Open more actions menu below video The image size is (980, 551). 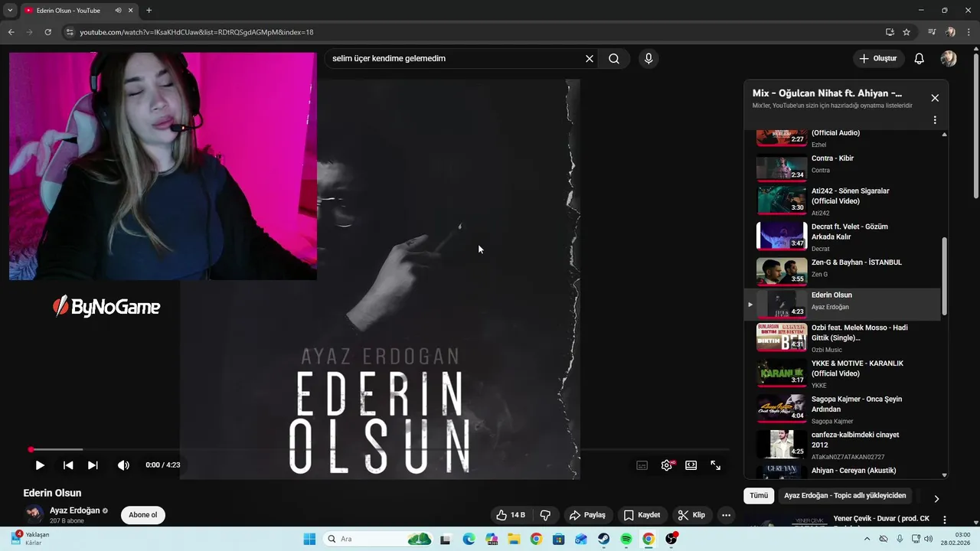point(726,515)
